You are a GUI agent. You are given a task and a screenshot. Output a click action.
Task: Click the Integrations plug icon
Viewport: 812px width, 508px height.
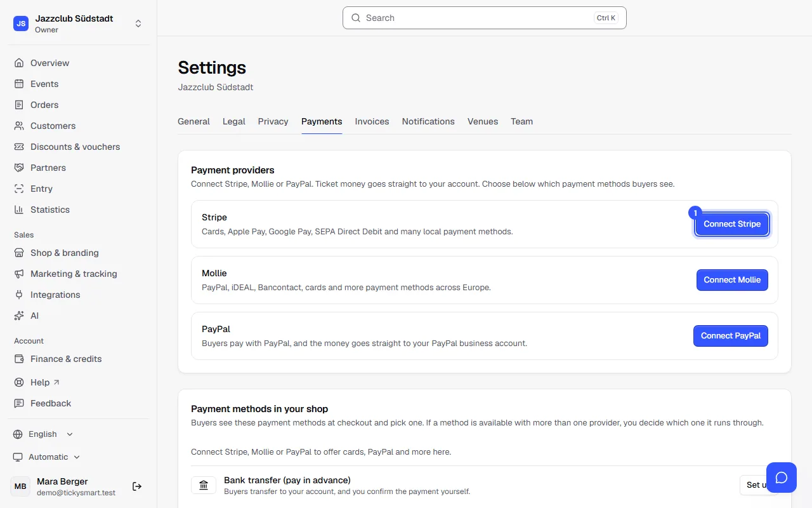[19, 295]
